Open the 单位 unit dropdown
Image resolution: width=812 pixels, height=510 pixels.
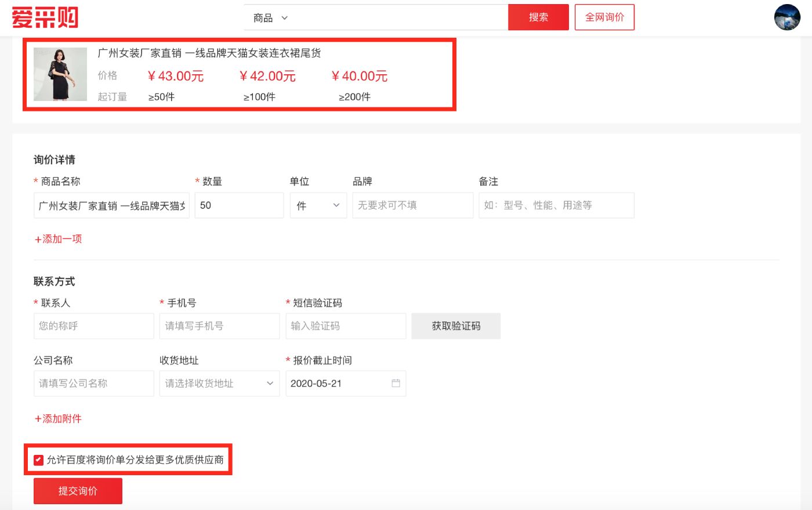318,205
